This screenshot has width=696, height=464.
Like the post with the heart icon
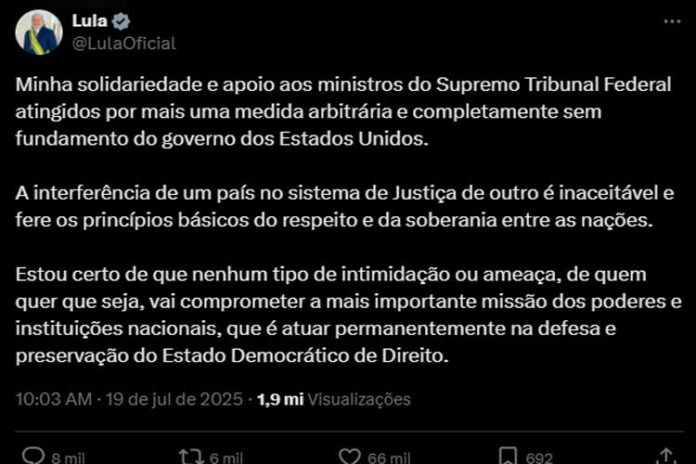pyautogui.click(x=350, y=456)
